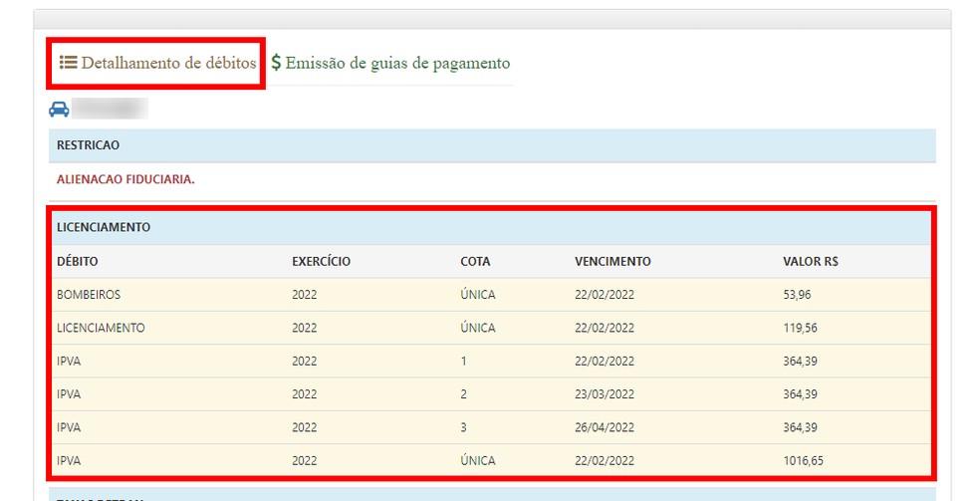Switch to Emissão de guias de pagamento tab
The height and width of the screenshot is (501, 980).
pos(391,63)
